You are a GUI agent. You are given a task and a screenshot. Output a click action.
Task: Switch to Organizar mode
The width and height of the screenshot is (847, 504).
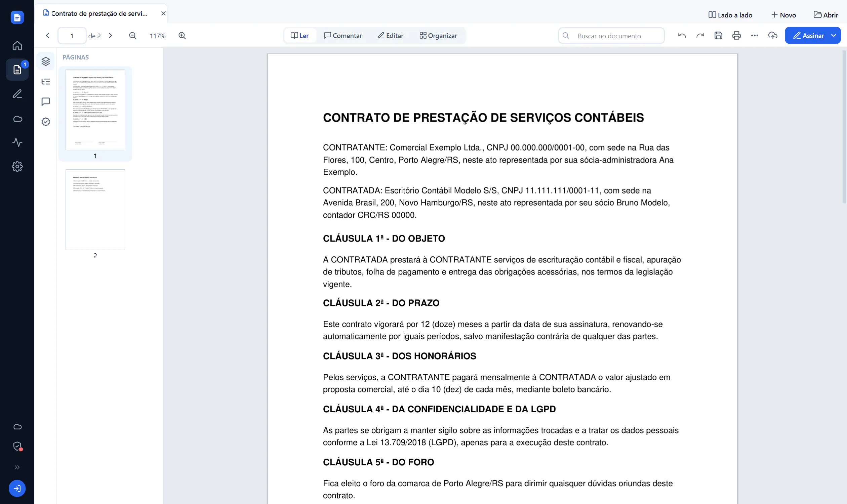click(x=438, y=36)
